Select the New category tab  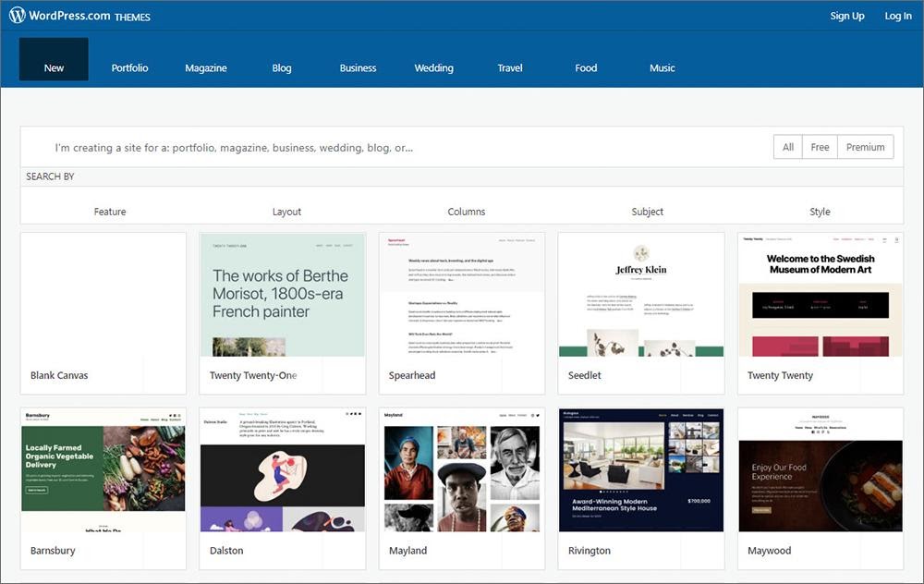coord(54,59)
